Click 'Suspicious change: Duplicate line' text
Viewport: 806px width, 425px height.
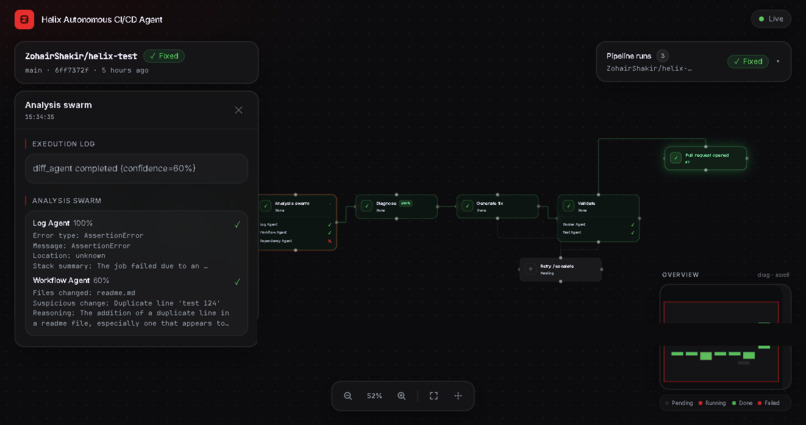tap(126, 303)
